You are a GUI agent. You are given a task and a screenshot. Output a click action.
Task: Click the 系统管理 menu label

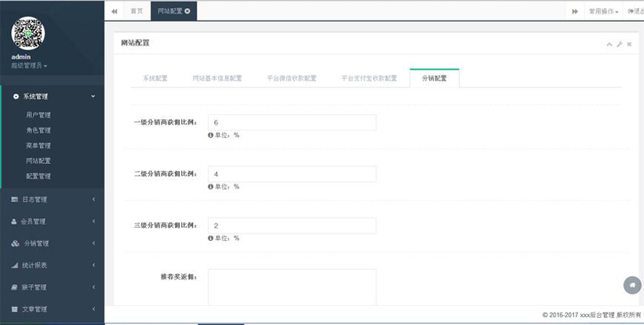[36, 96]
